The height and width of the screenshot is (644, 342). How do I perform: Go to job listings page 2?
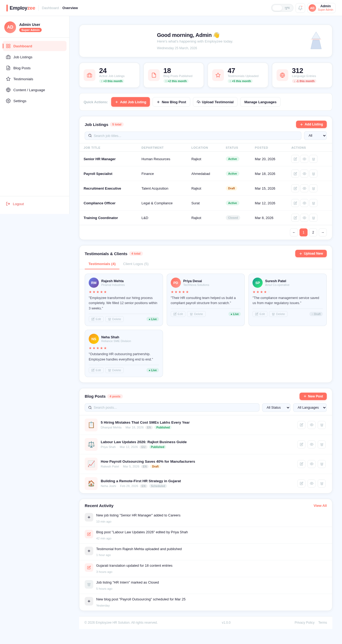pyautogui.click(x=313, y=232)
